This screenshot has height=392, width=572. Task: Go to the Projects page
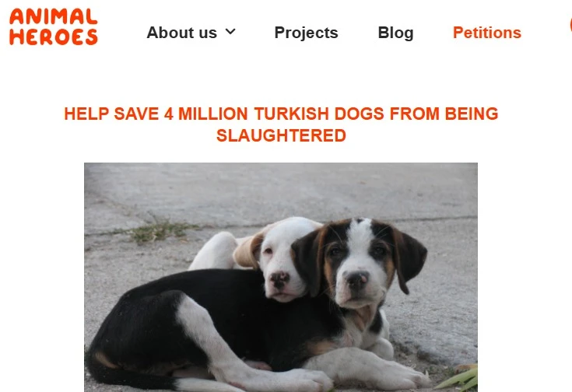(x=306, y=33)
